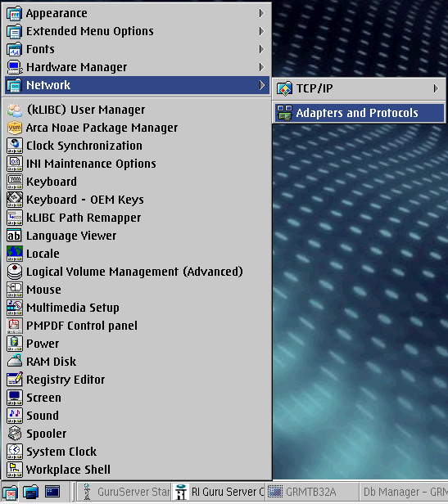This screenshot has width=448, height=504.
Task: Click the Multimedia Setup icon
Action: 15,308
